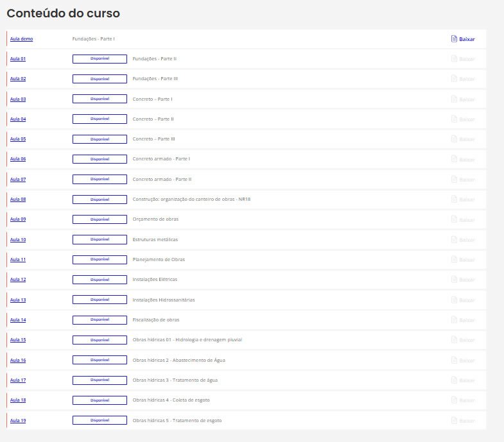The height and width of the screenshot is (442, 504).
Task: Click the Disponível badge for Aula 11
Action: tap(100, 260)
